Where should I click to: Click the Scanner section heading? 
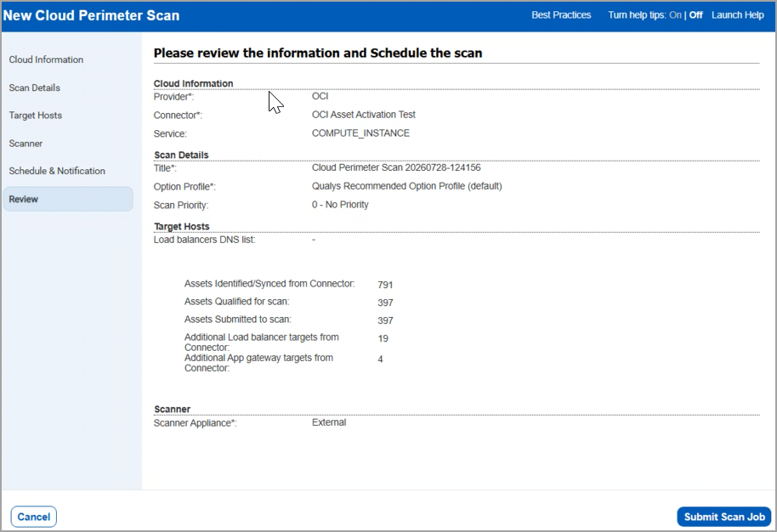point(172,409)
